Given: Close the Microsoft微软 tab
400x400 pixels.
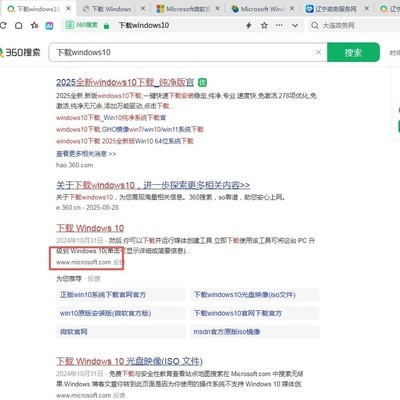Looking at the screenshot, I should click(x=217, y=9).
